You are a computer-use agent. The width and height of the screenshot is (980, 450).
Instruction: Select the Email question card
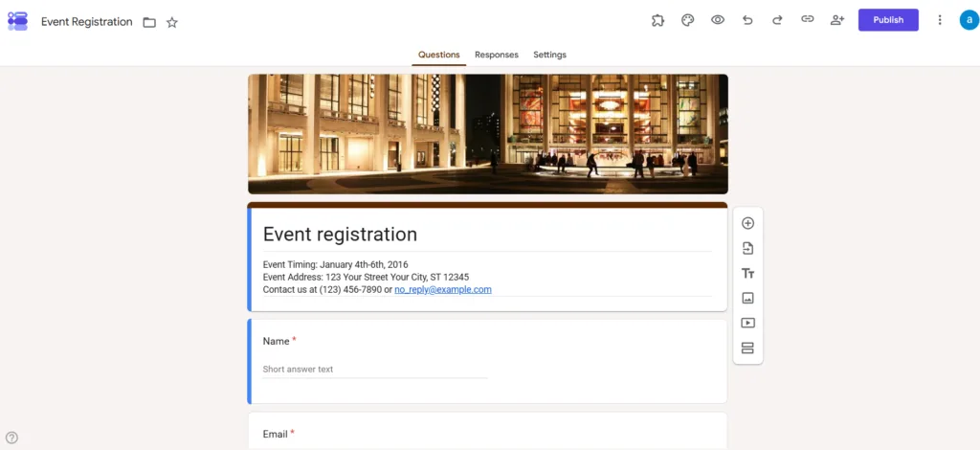click(487, 431)
